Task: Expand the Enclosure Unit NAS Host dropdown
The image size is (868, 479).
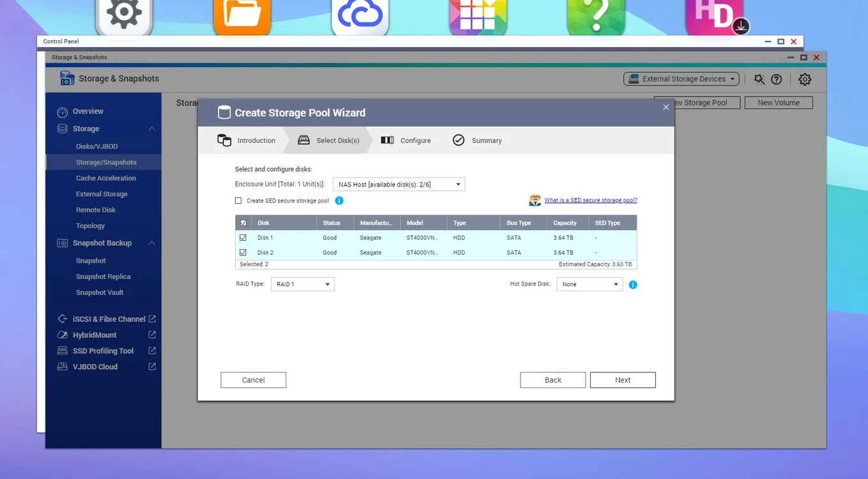Action: (x=399, y=185)
